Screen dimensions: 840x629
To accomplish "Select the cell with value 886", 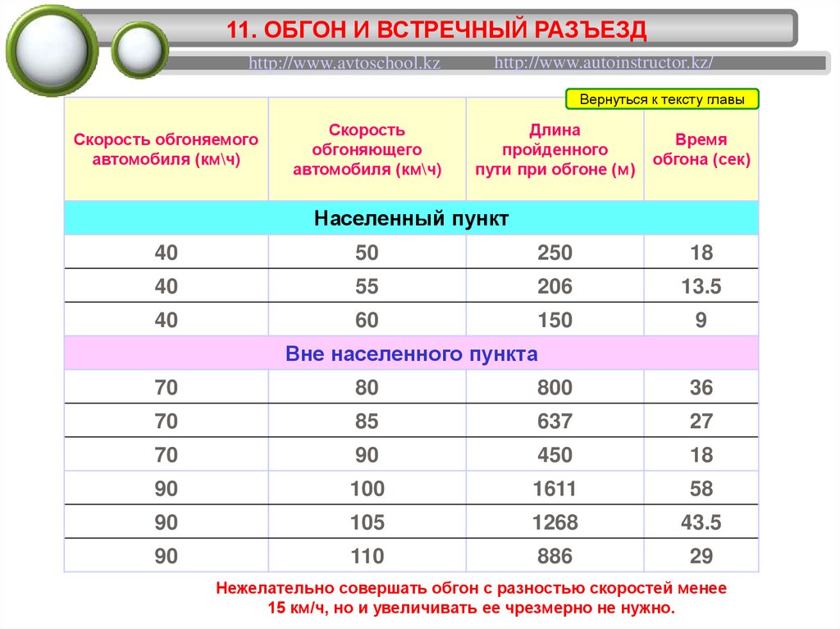I will point(555,556).
